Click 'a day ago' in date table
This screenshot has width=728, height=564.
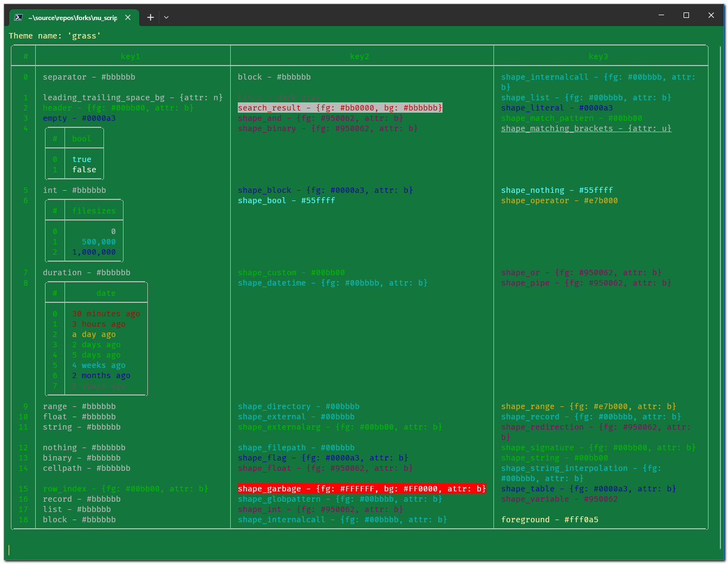click(94, 334)
